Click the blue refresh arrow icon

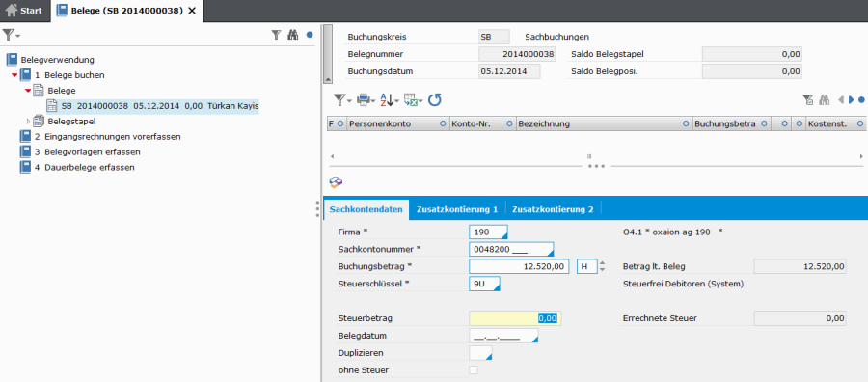(435, 100)
